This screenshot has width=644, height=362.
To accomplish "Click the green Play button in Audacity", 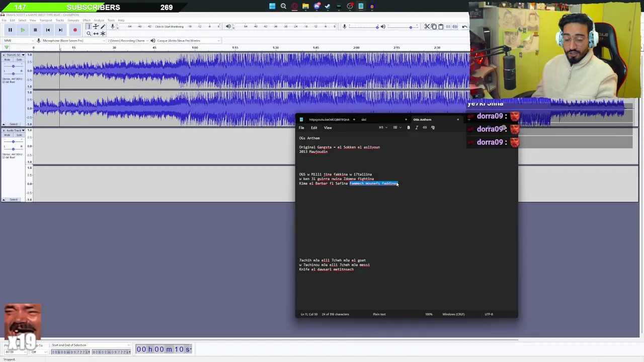I will (23, 30).
